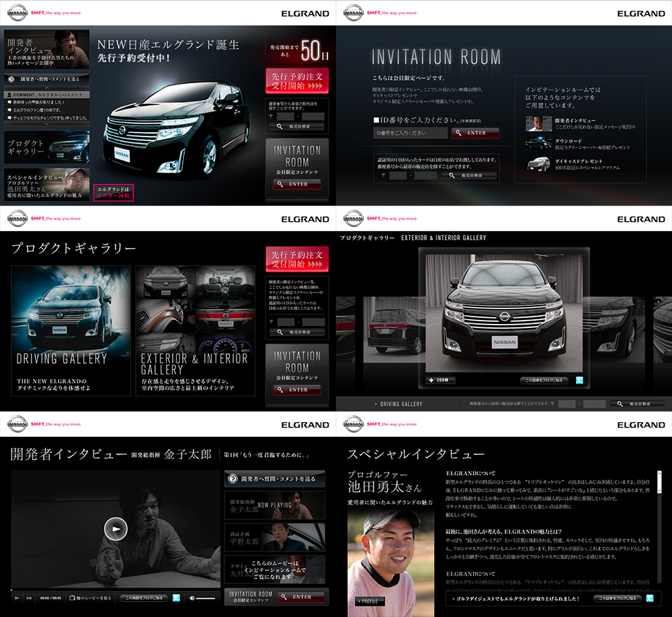Open the PROFILE button on the golfer photo
Screen dimensions: 672x617
point(370,602)
